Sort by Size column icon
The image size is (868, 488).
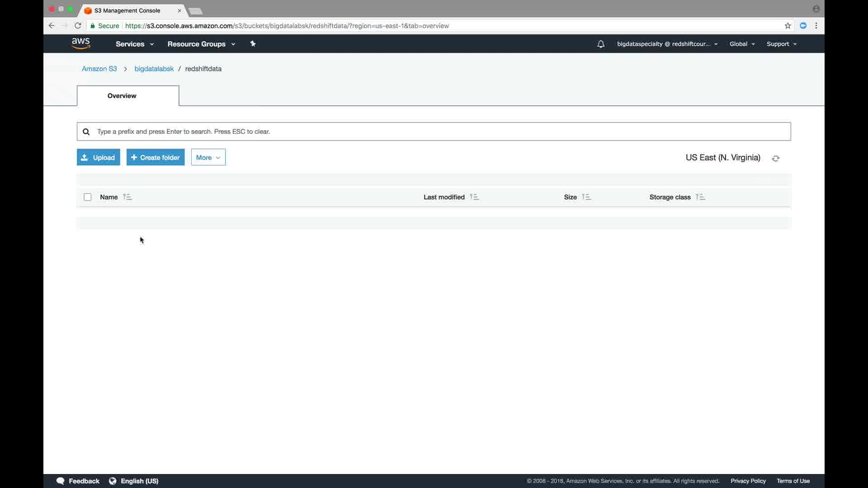[586, 197]
